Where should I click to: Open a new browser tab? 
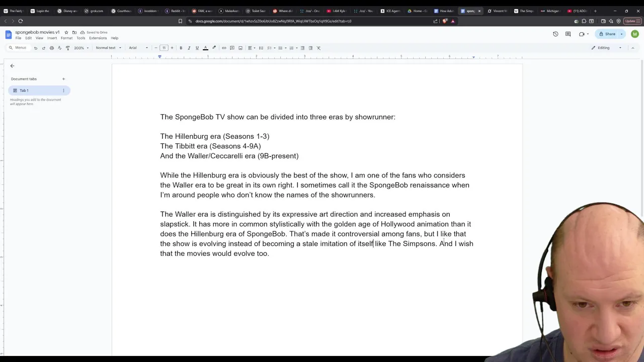[x=595, y=11]
